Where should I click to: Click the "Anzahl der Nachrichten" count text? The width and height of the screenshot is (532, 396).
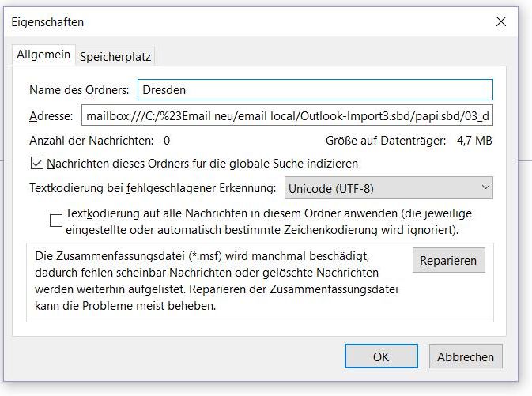pyautogui.click(x=99, y=141)
